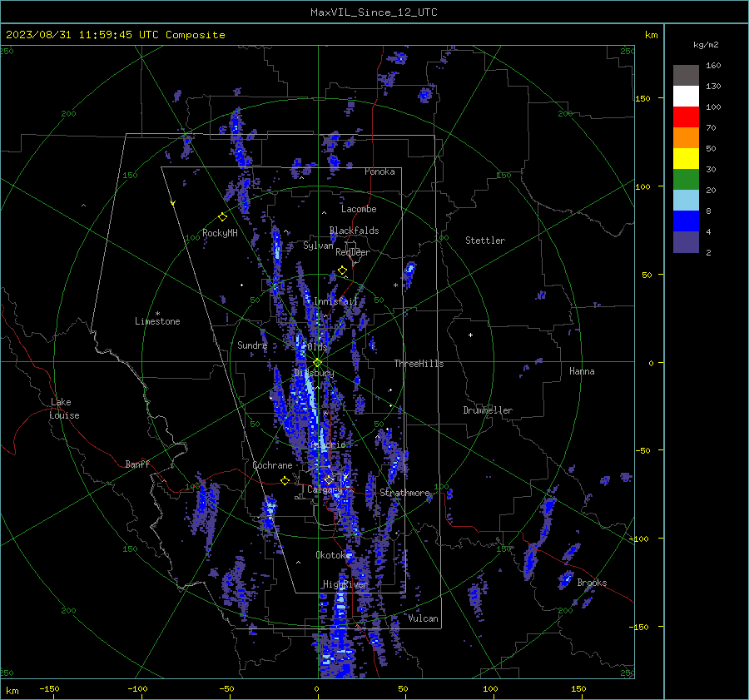This screenshot has width=749, height=700.
Task: Click the Brooks city label
Action: [592, 583]
